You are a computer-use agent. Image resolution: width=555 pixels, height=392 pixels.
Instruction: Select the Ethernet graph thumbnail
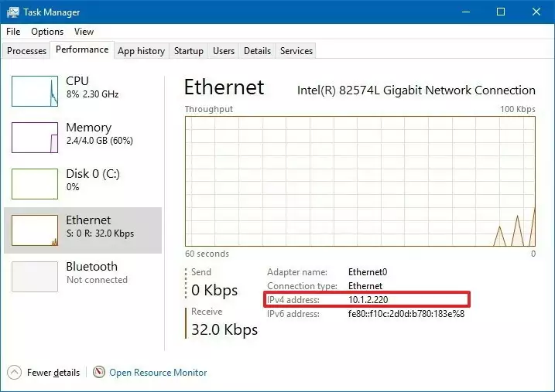pyautogui.click(x=35, y=230)
